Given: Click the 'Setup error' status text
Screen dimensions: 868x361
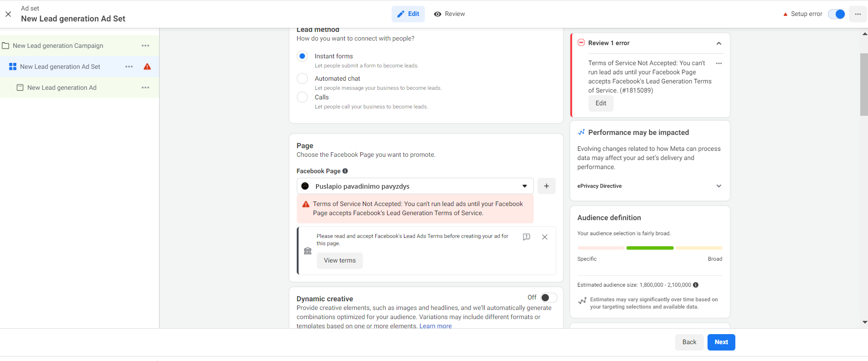Looking at the screenshot, I should [x=806, y=14].
